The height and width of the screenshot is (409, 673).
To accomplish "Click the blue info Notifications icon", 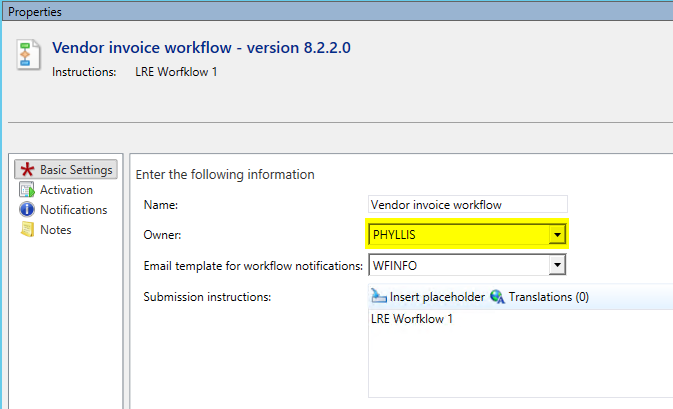I will coord(27,210).
